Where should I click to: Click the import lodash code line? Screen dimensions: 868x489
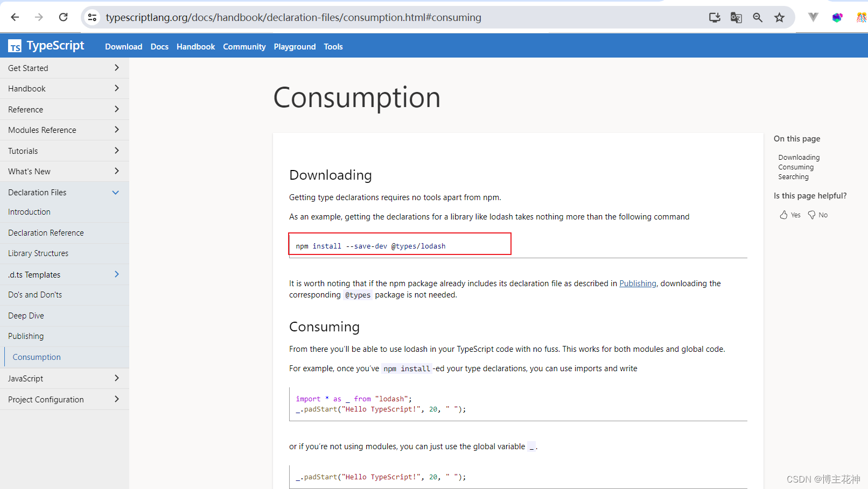pos(354,399)
